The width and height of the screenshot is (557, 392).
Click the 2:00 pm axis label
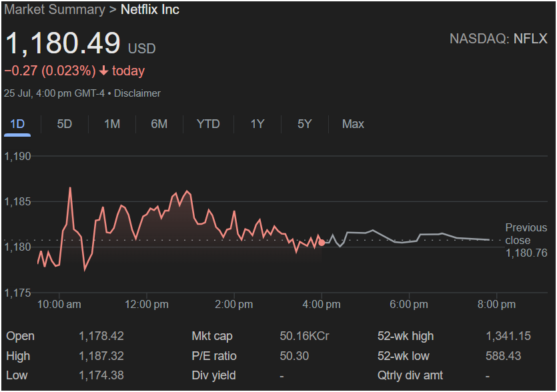234,304
